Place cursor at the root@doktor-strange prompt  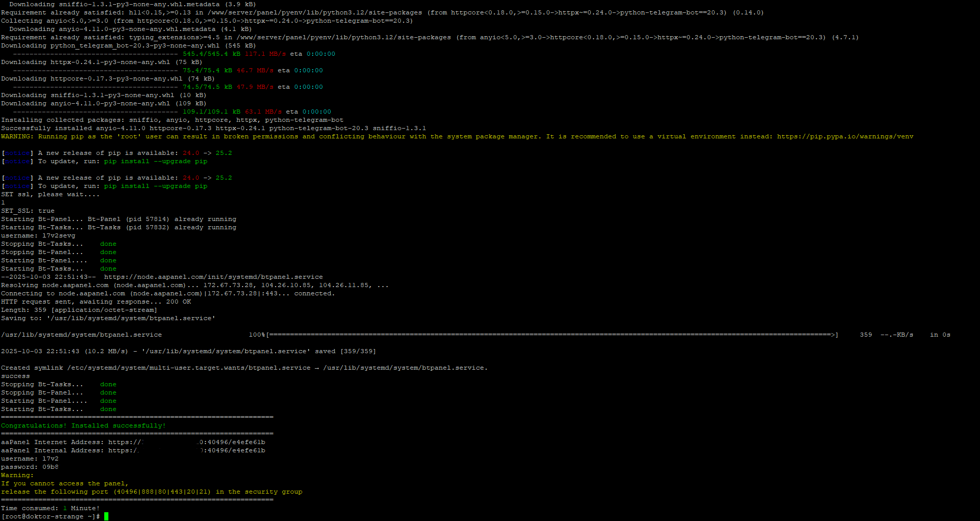106,516
